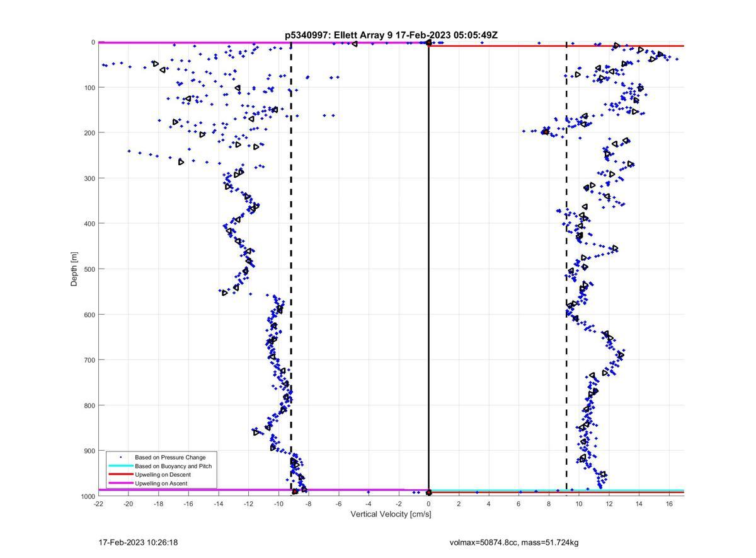Click y-axis tick label '1000'

[x=87, y=496]
